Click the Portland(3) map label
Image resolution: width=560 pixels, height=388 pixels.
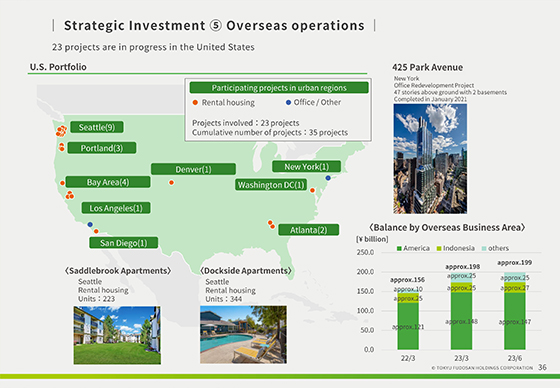point(102,148)
